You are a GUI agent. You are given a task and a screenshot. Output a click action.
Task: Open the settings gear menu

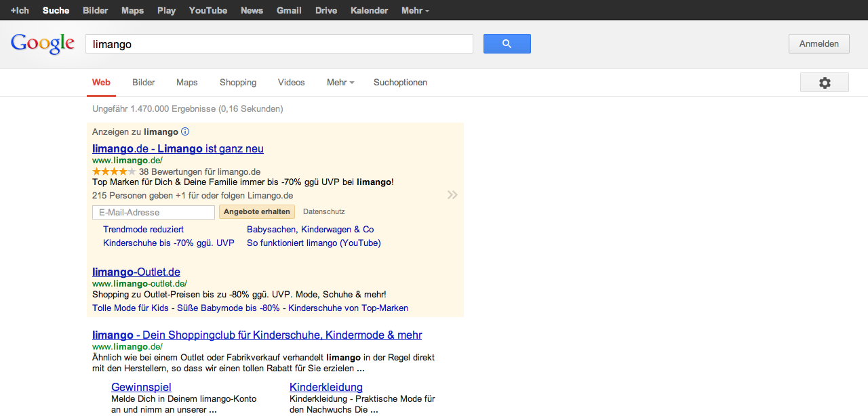(824, 83)
